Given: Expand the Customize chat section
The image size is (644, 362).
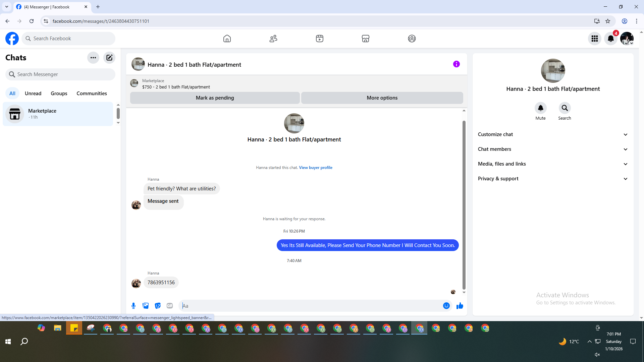Looking at the screenshot, I should (x=553, y=134).
